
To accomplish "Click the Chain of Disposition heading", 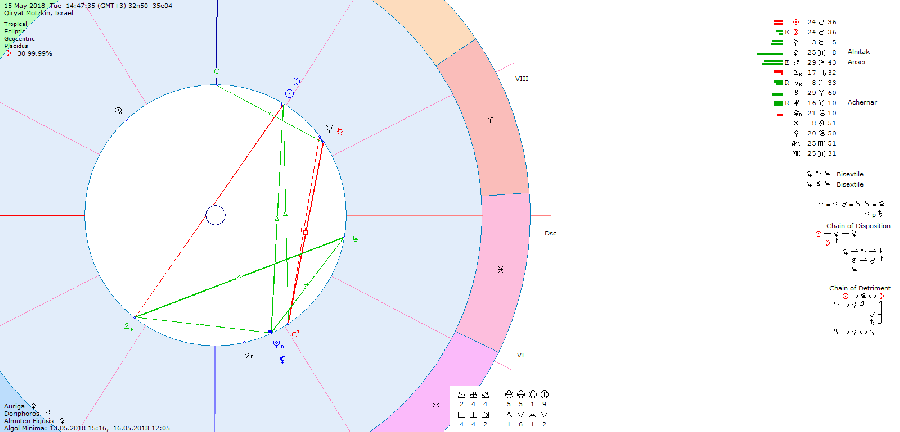I will [x=858, y=226].
